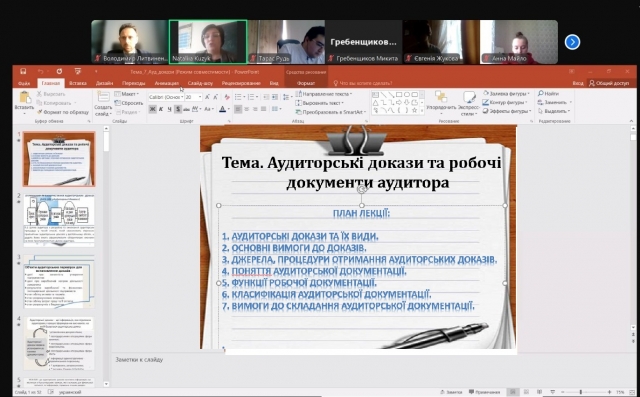
Task: Click the Undo arrow icon
Action: tap(41, 71)
